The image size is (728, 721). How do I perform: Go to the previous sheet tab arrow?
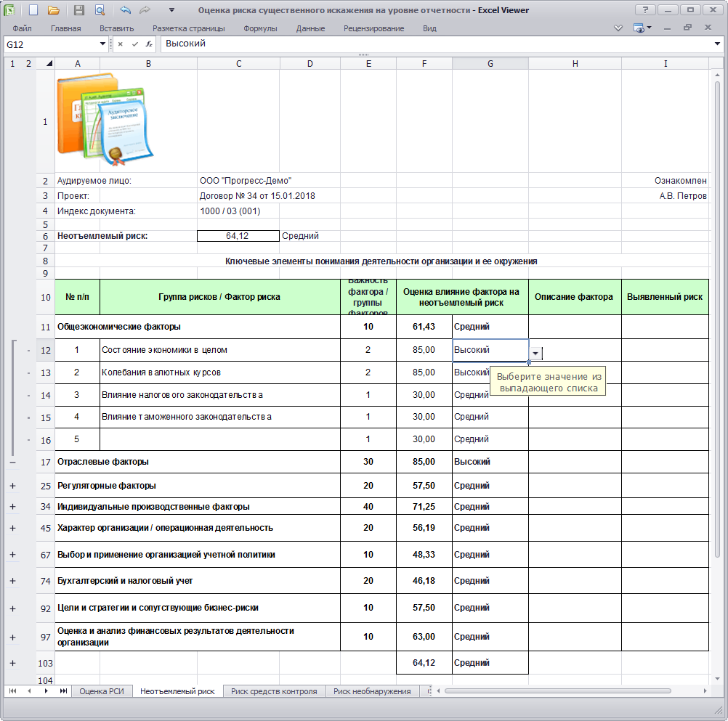click(29, 691)
